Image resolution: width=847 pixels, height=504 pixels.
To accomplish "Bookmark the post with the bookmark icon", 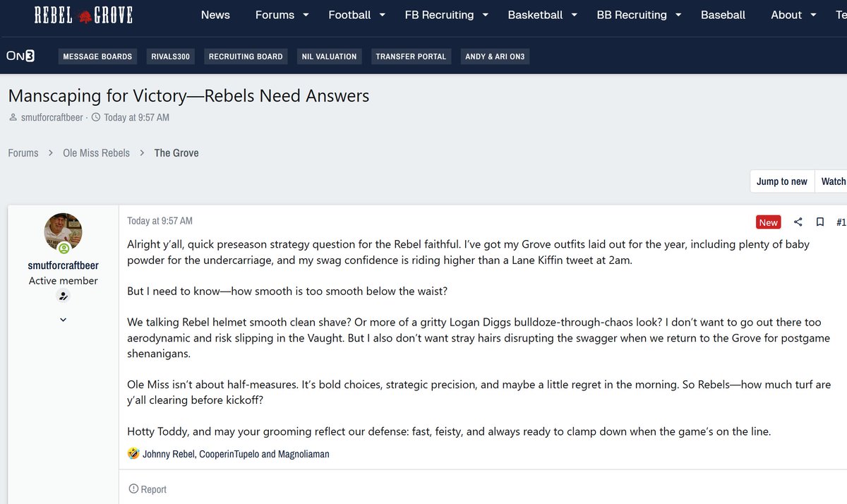I will point(819,222).
